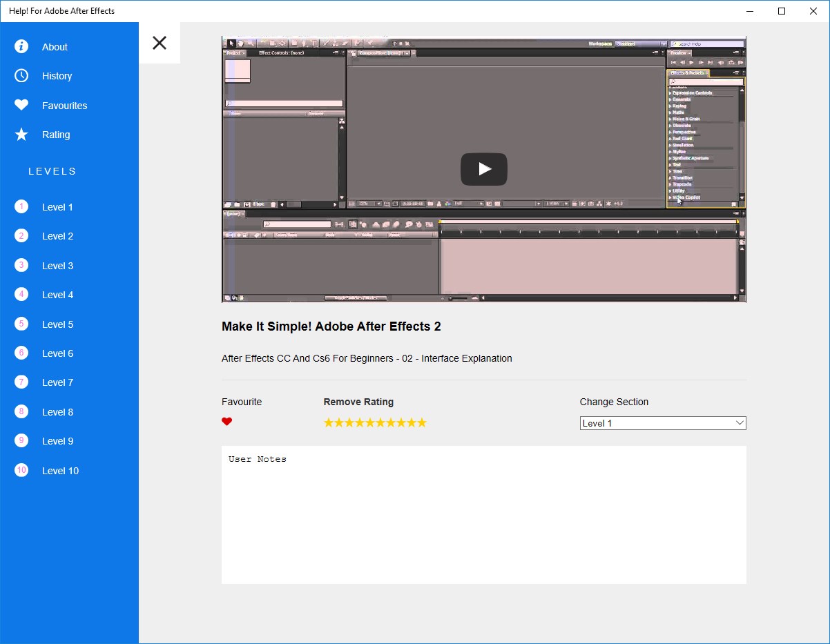This screenshot has width=830, height=644.
Task: Set rating to the fifth star
Action: [x=370, y=422]
